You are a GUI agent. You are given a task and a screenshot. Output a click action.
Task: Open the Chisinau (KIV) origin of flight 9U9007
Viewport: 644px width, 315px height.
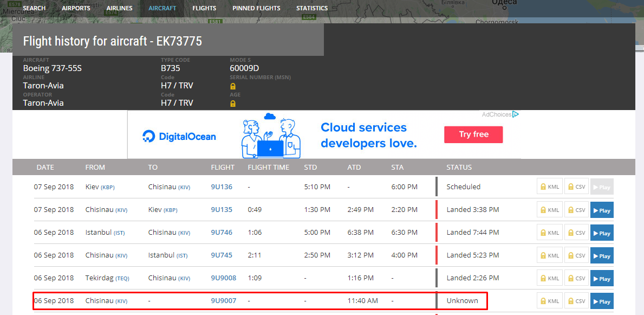106,300
